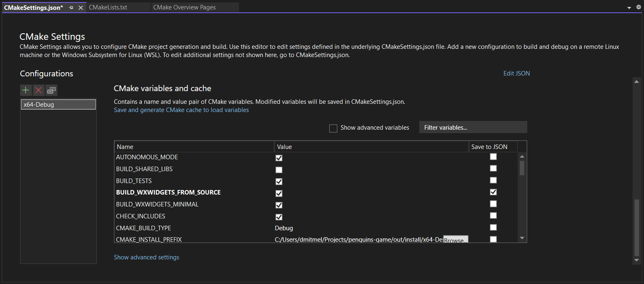Image resolution: width=644 pixels, height=284 pixels.
Task: Uncheck AUTONOMOUS_MODE value checkbox
Action: pyautogui.click(x=279, y=158)
